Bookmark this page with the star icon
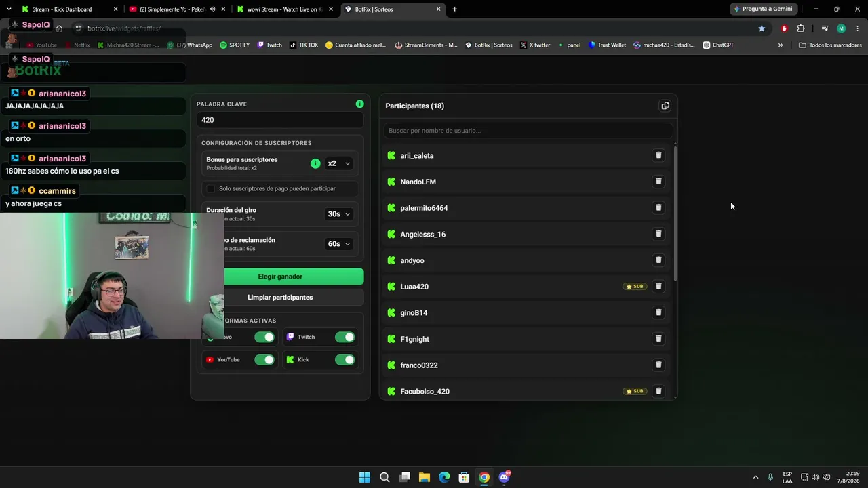The height and width of the screenshot is (488, 868). click(762, 28)
